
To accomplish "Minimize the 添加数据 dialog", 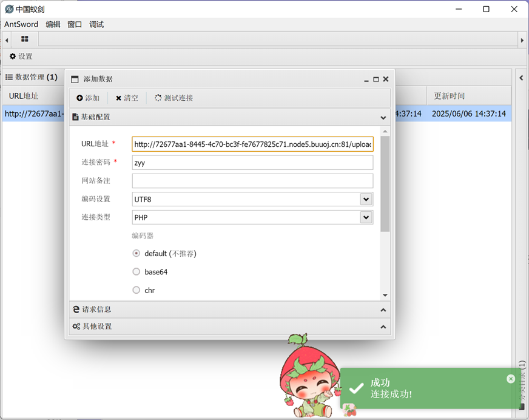I will click(366, 80).
